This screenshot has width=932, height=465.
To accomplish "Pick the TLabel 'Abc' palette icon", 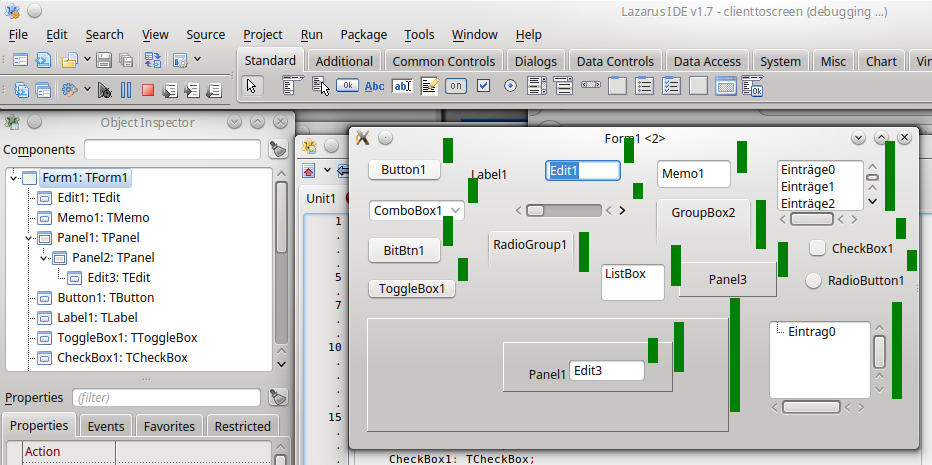I will pos(374,86).
